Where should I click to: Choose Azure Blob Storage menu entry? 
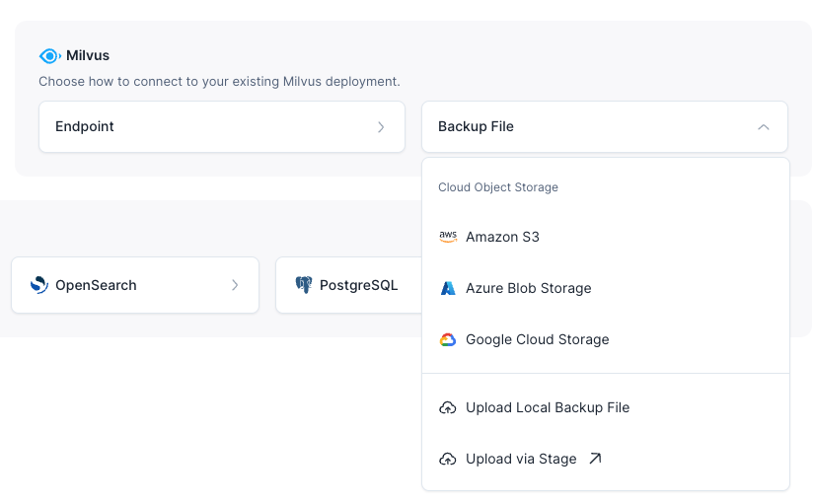click(528, 288)
